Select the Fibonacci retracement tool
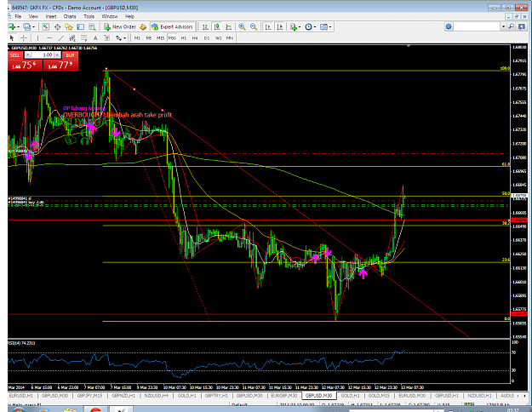 pos(83,38)
